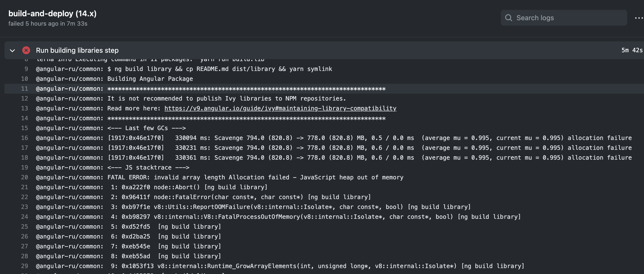Click the build-and-deploy (14.x) job title
644x274 pixels.
click(x=53, y=14)
